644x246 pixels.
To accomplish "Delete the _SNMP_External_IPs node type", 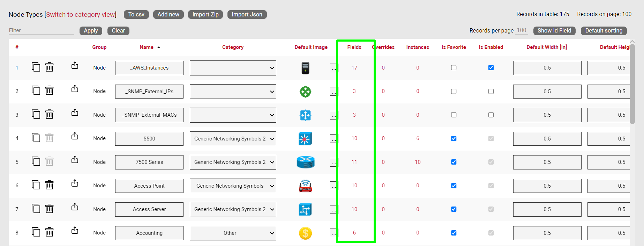I will click(50, 91).
